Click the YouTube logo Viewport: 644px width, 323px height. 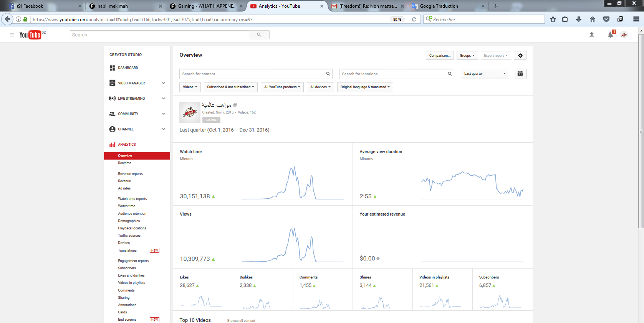(x=30, y=35)
